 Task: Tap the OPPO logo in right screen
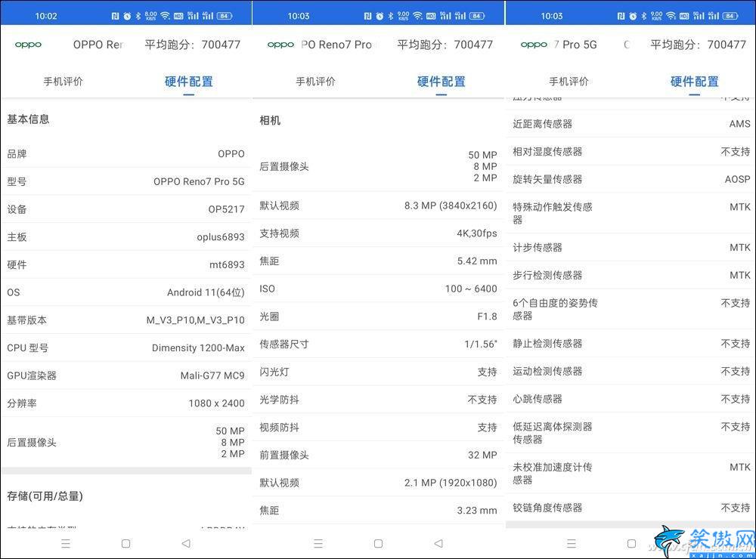pyautogui.click(x=534, y=45)
